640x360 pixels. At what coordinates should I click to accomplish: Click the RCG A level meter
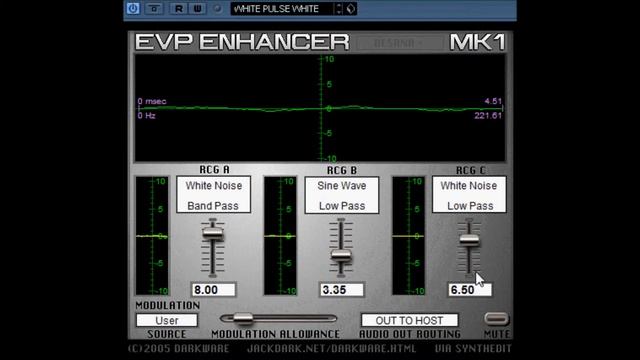pos(152,236)
